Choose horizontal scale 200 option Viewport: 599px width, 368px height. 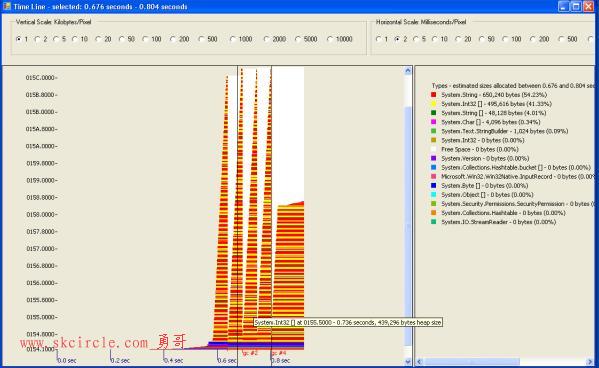pyautogui.click(x=533, y=39)
